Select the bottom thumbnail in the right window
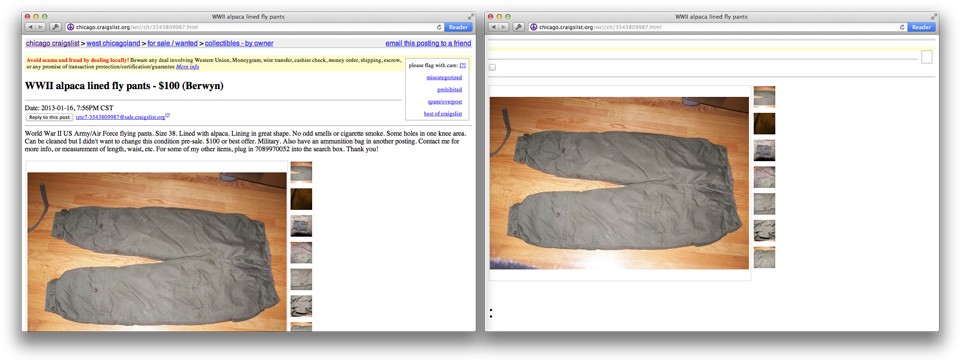This screenshot has width=960, height=362. tap(764, 257)
